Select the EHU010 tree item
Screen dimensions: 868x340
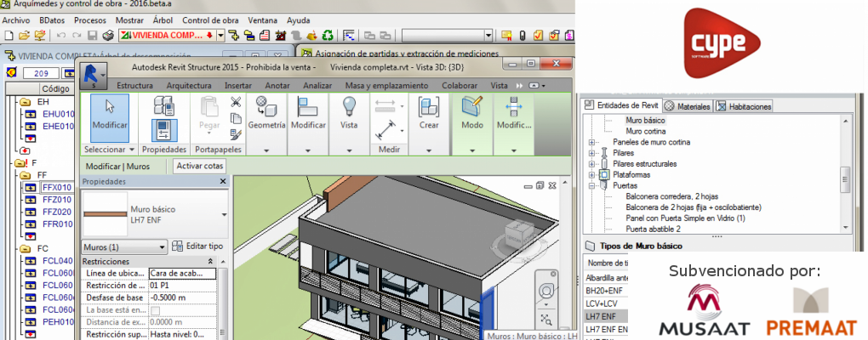click(58, 114)
